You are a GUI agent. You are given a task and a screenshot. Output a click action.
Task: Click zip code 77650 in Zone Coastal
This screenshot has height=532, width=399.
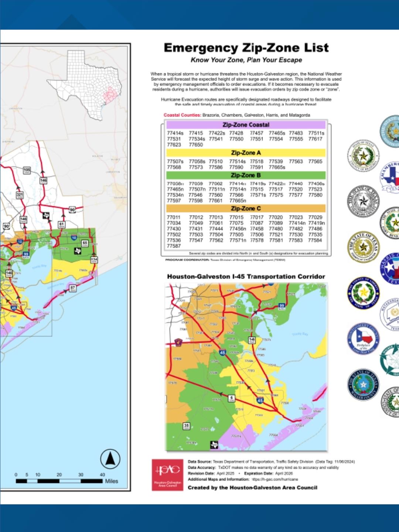[196, 145]
